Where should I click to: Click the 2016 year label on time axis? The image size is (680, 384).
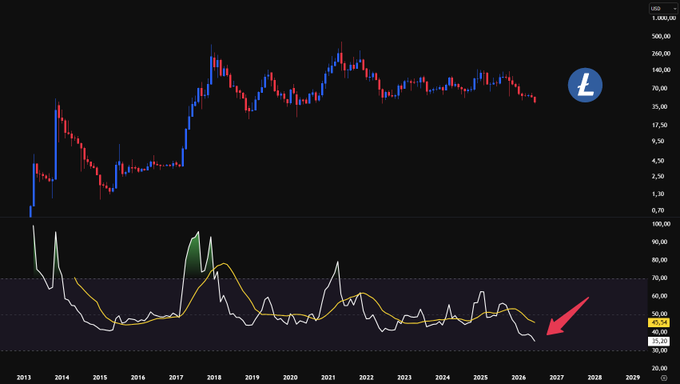[138, 377]
